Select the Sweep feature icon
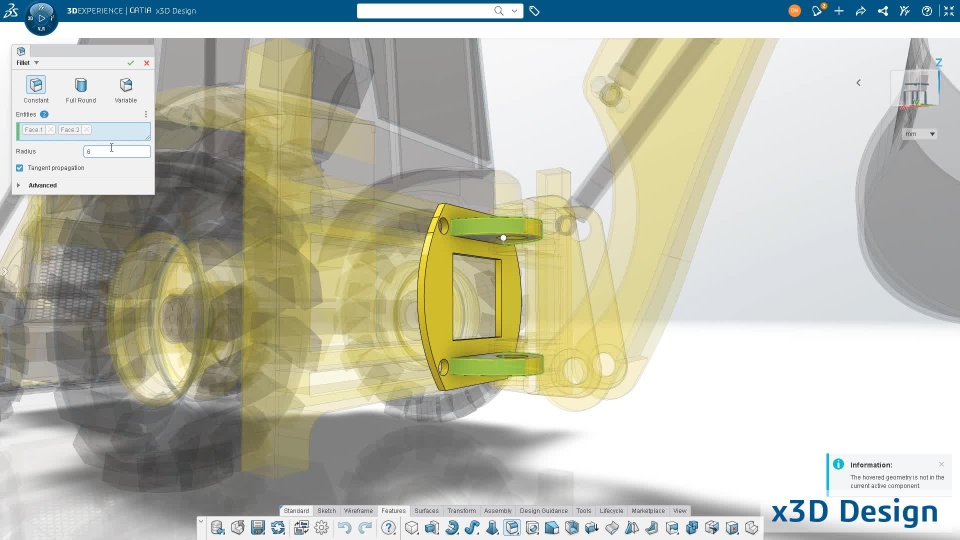The width and height of the screenshot is (960, 540). point(472,528)
